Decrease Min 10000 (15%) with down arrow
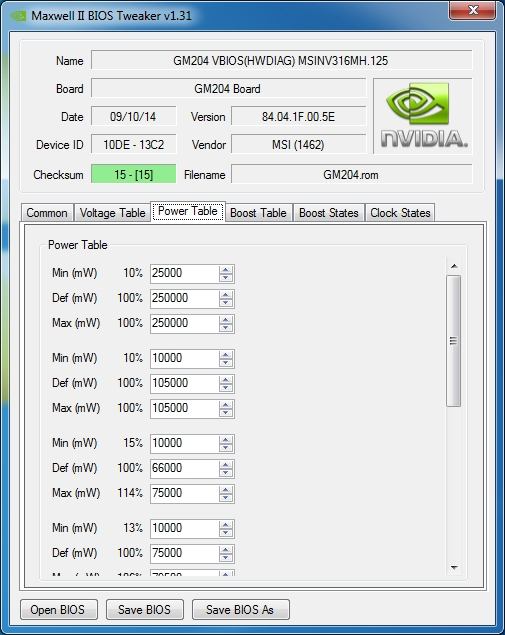This screenshot has width=505, height=635. [x=226, y=448]
